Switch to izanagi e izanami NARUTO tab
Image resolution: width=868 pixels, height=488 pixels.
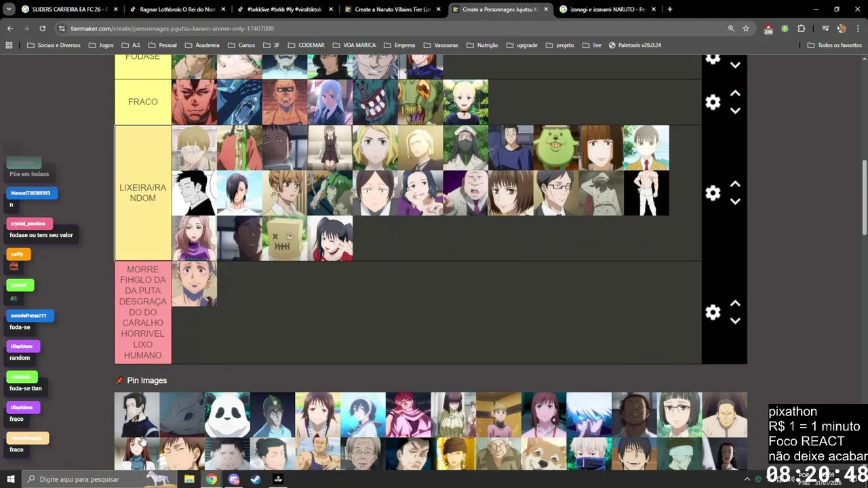pos(607,9)
